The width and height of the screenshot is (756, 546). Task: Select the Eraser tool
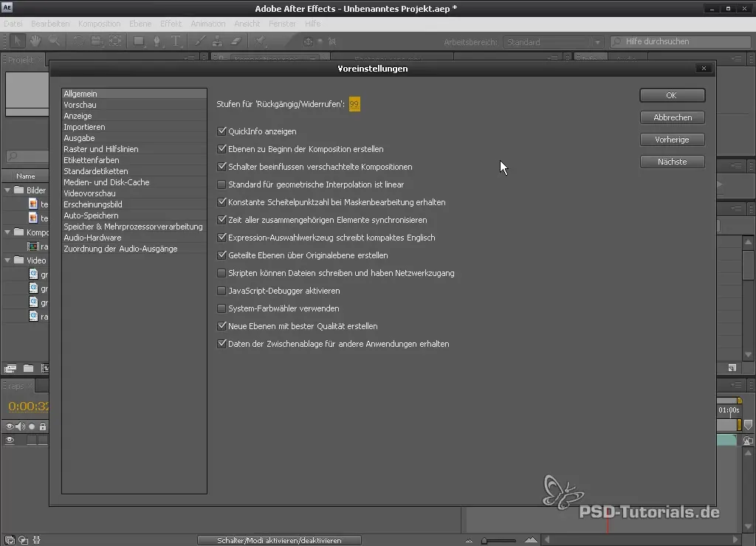click(236, 41)
